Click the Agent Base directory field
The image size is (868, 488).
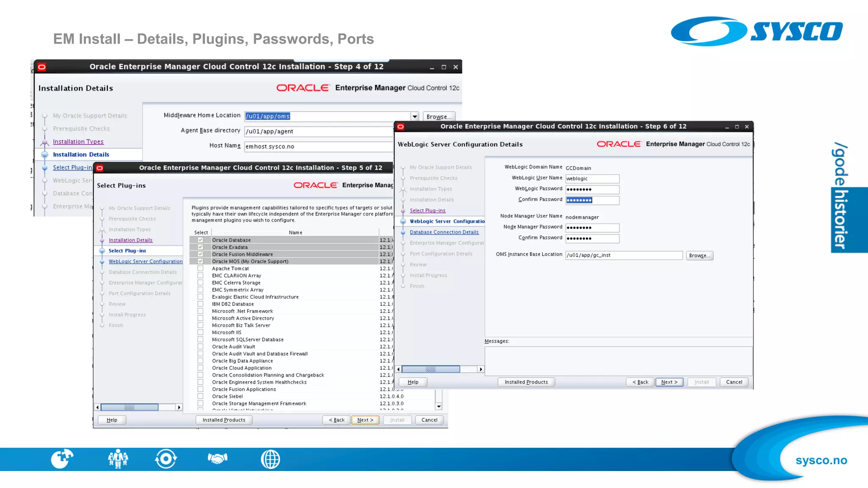[x=319, y=131]
